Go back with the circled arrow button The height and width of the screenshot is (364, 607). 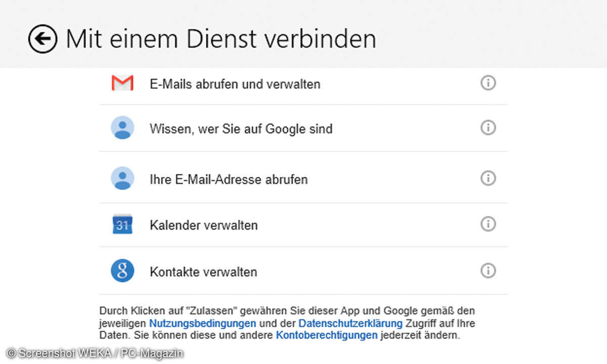(42, 39)
